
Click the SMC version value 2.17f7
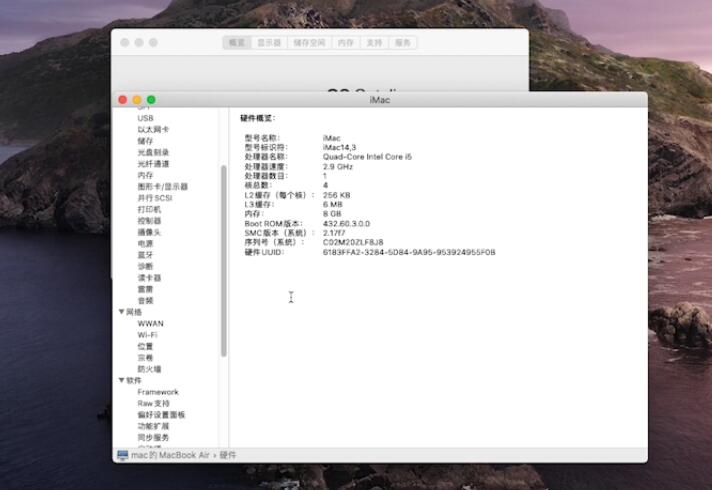click(334, 233)
